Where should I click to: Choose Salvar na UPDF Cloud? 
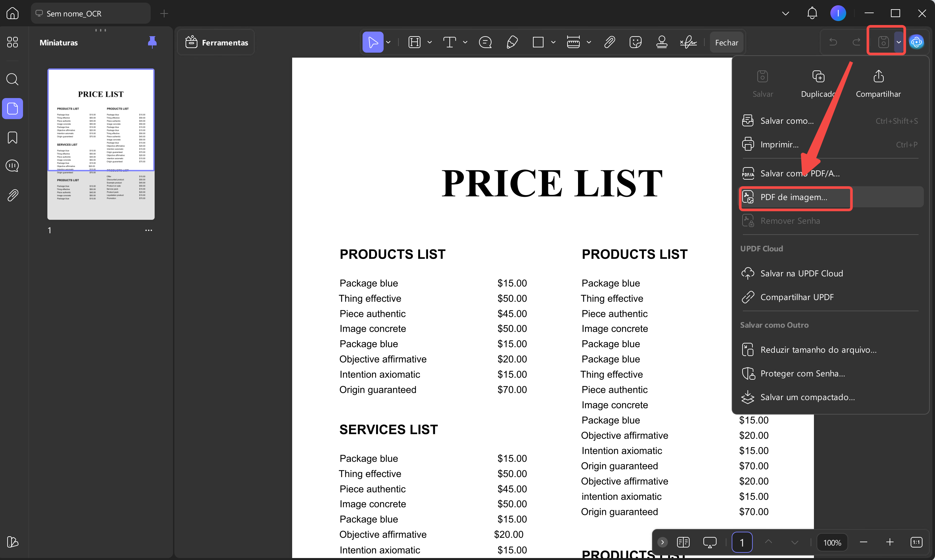(x=830, y=273)
